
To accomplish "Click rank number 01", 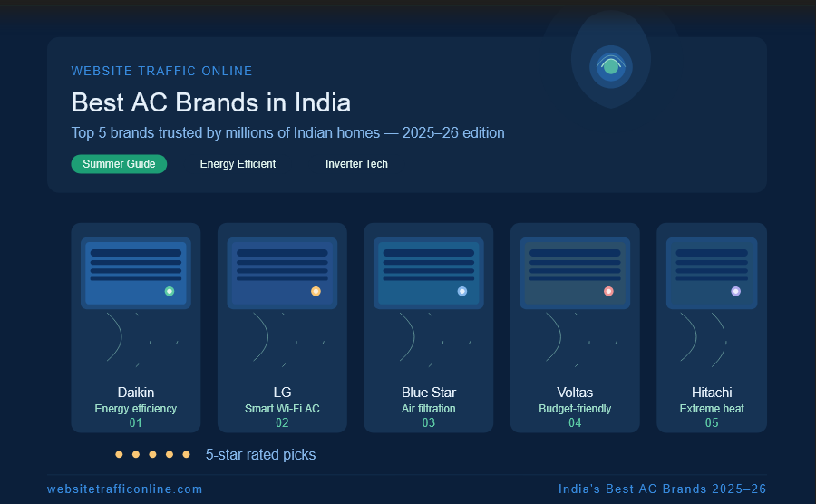I will pos(136,422).
